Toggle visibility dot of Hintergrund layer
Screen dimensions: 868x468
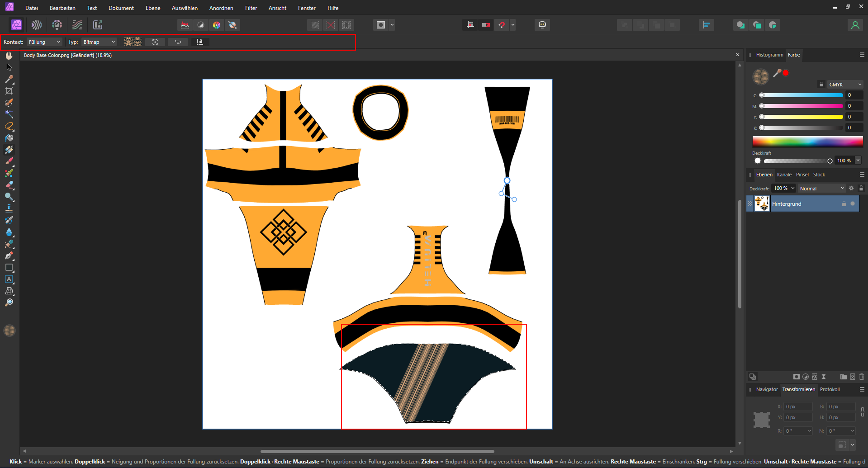[853, 204]
